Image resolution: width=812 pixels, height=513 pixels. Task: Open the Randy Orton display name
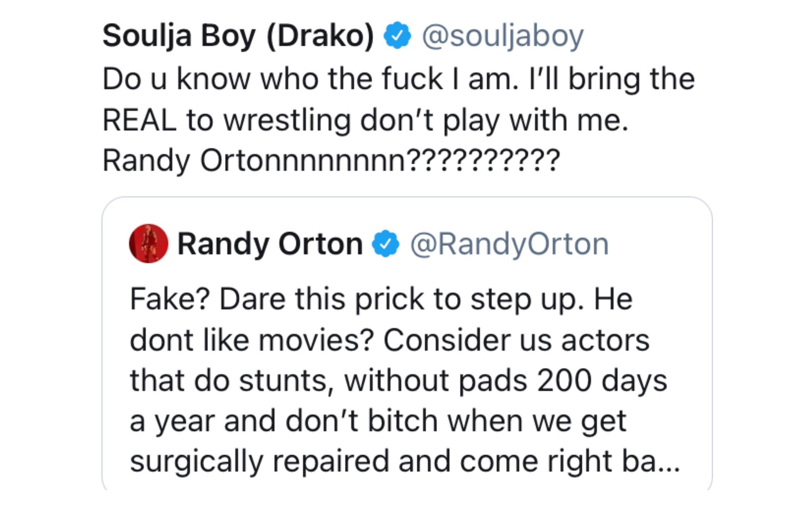pyautogui.click(x=270, y=244)
